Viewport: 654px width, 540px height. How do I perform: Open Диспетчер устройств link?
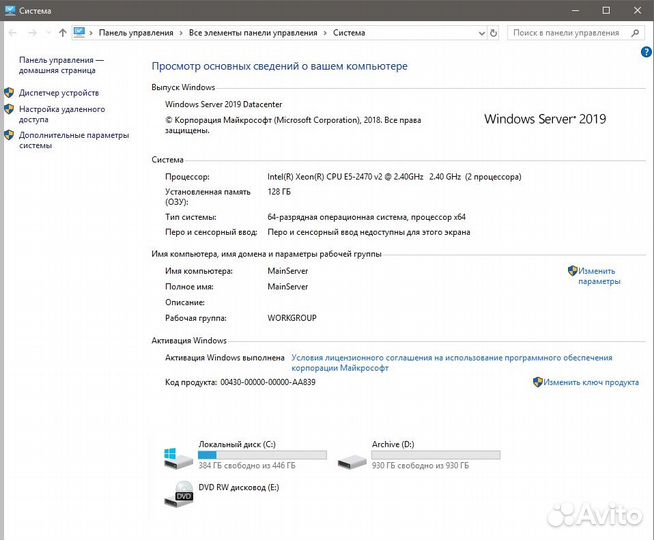pos(59,93)
